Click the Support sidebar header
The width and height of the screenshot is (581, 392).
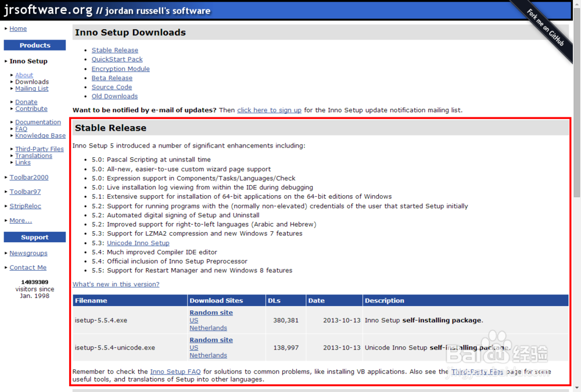[35, 237]
